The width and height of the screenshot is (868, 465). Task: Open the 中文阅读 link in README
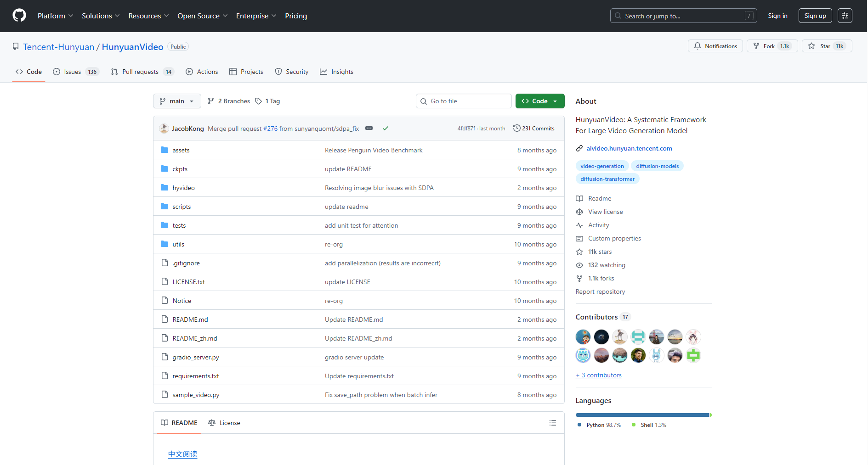(182, 454)
